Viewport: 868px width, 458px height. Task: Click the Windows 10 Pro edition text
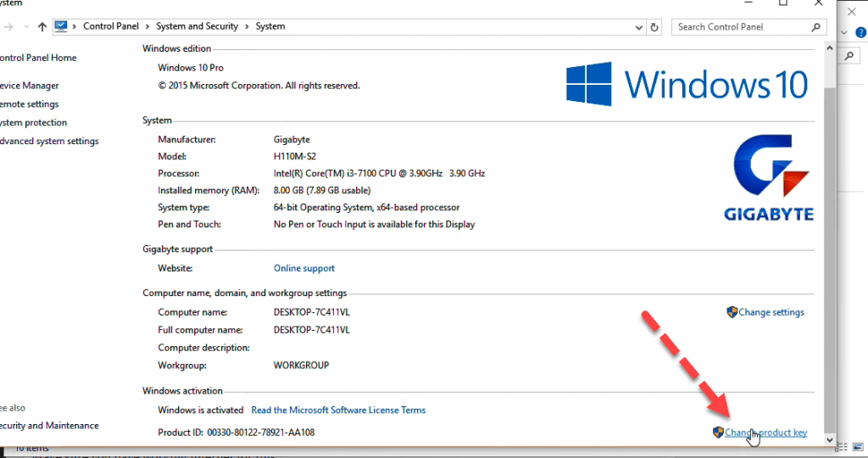[191, 68]
